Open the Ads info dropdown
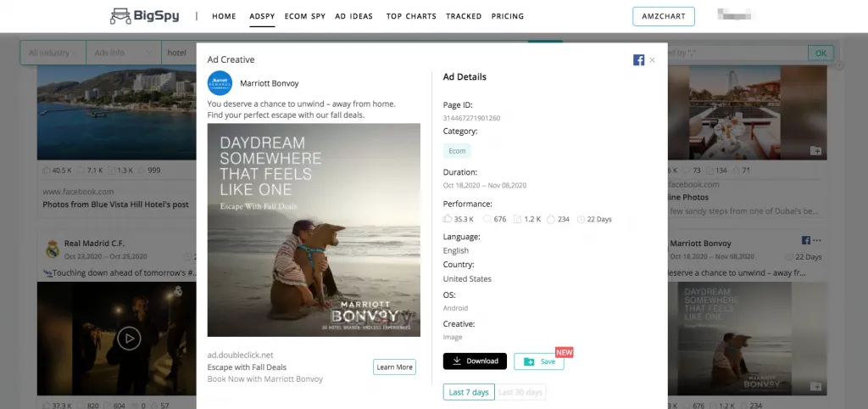Image resolution: width=868 pixels, height=409 pixels. 124,53
